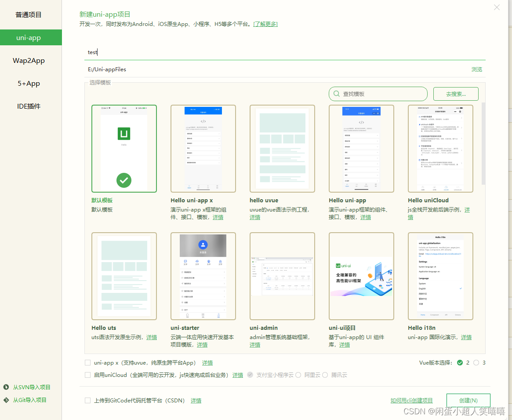512x420 pixels.
Task: Click the search magnifier icon in template search
Action: click(x=336, y=94)
